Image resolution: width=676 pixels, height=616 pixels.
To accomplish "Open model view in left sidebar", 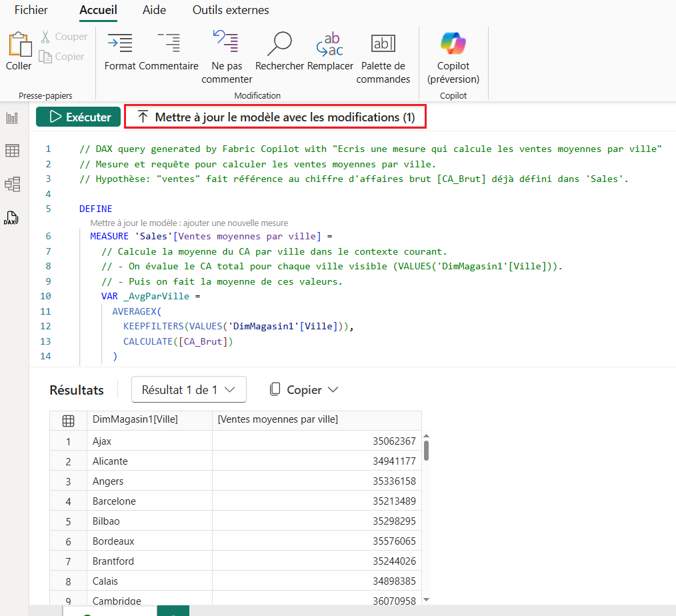I will tap(13, 184).
